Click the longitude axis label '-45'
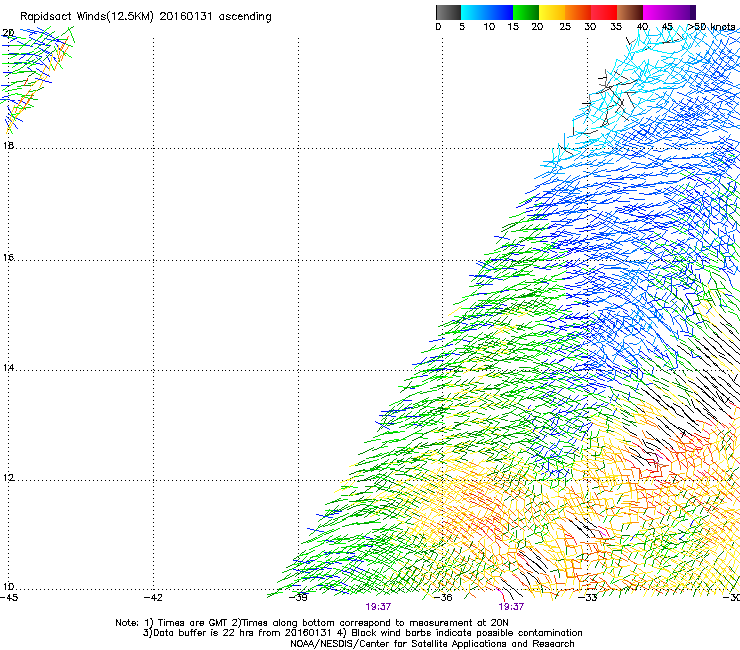Screen dimensions: 740x650 click(x=9, y=598)
